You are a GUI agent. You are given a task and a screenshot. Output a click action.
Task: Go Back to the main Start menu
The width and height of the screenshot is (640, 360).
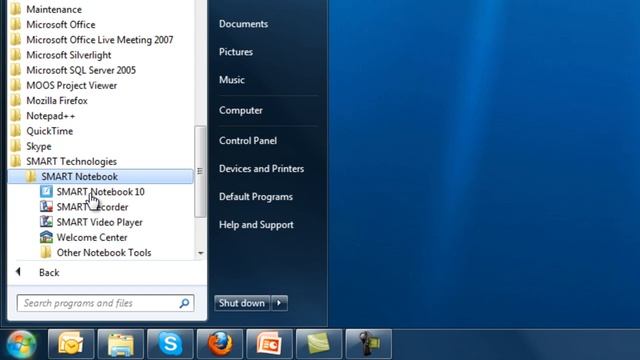point(49,272)
